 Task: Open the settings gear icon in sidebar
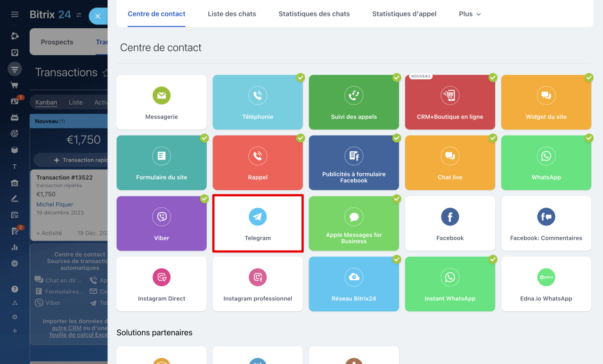pyautogui.click(x=15, y=317)
